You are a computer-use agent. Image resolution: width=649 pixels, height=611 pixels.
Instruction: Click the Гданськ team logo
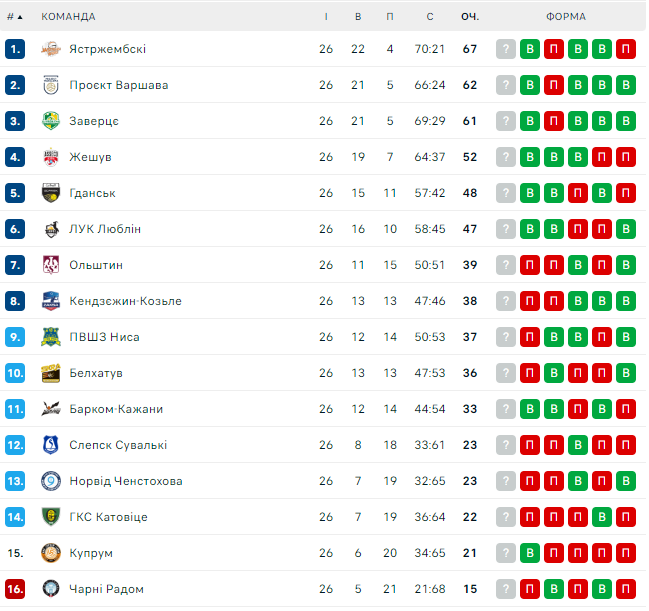tap(51, 193)
